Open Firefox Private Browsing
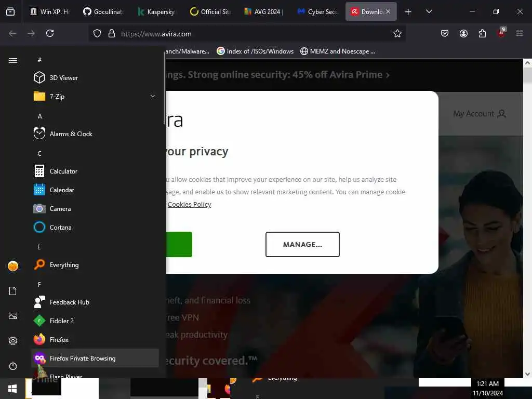The width and height of the screenshot is (532, 399). point(95,358)
